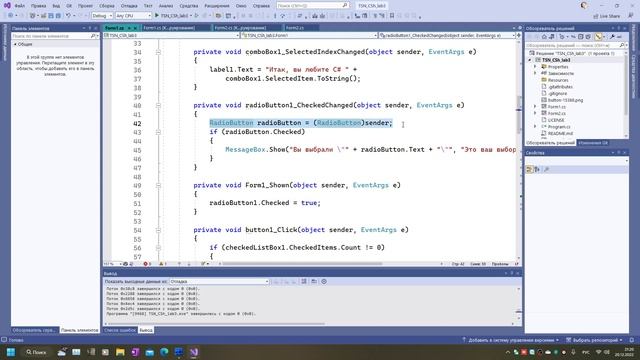Collapse the radioButton1_CheckedChanged method on line 40
Image resolution: width=640 pixels, height=360 pixels.
(158, 105)
